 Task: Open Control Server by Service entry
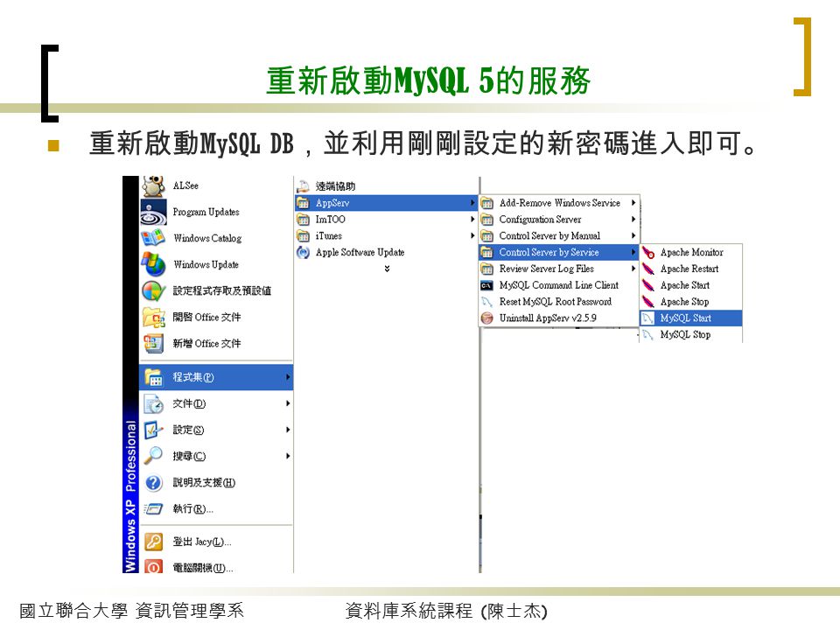(559, 252)
